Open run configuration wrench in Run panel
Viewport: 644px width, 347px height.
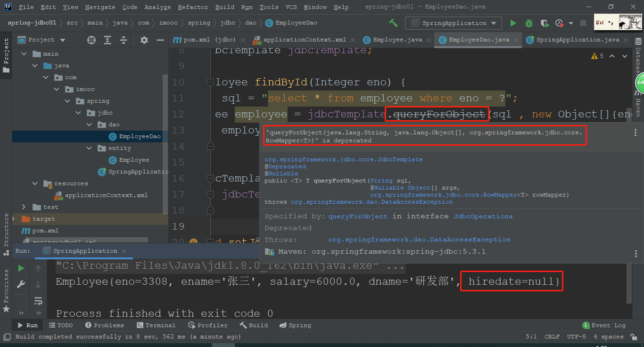tap(21, 284)
